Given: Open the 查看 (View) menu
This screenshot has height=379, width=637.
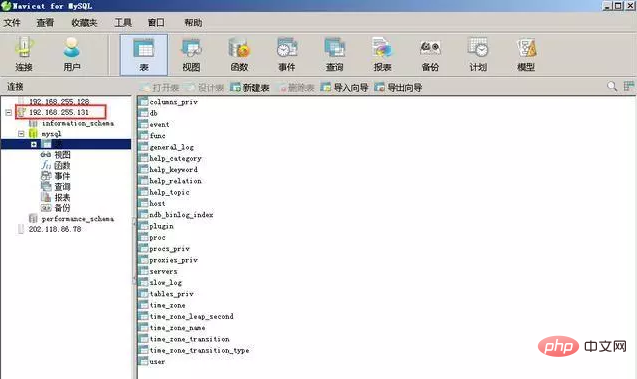Looking at the screenshot, I should pyautogui.click(x=45, y=23).
